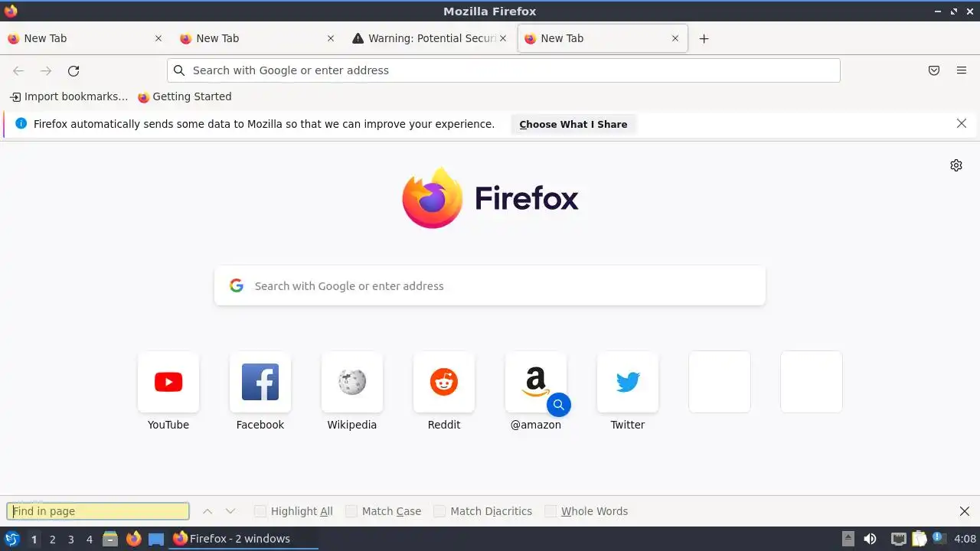Click Import bookmarks in bookmarks toolbar

point(69,96)
